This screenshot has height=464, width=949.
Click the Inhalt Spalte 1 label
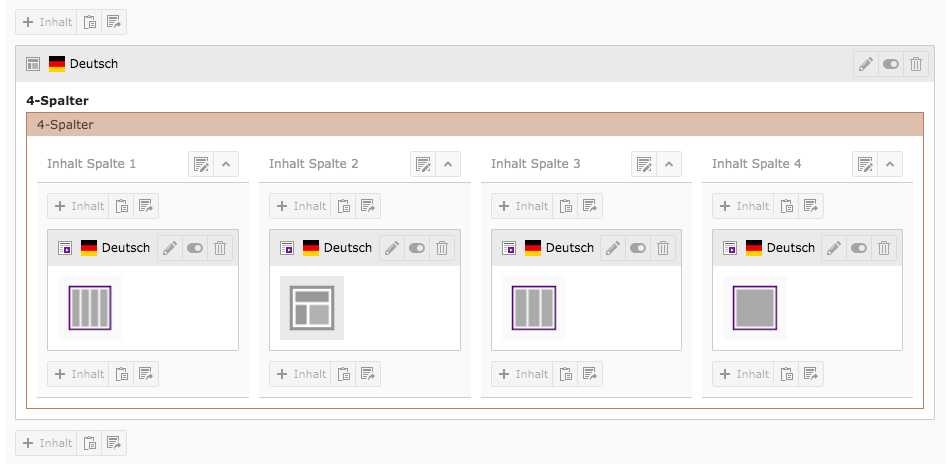pyautogui.click(x=91, y=164)
